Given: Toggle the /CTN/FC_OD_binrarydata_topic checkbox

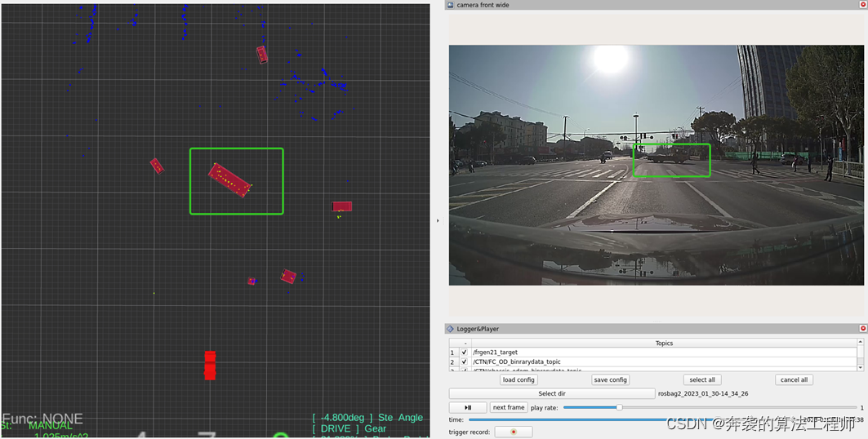Looking at the screenshot, I should tap(464, 361).
